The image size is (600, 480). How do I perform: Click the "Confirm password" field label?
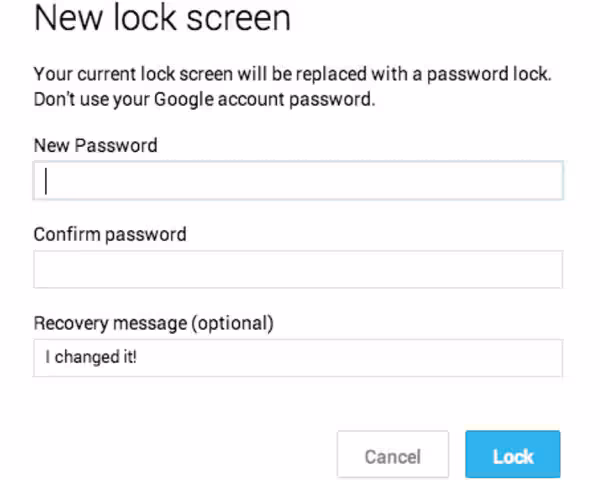point(110,234)
